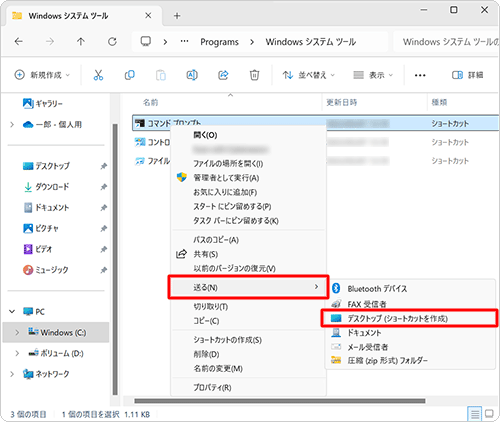Go up one folder level arrow

click(81, 42)
